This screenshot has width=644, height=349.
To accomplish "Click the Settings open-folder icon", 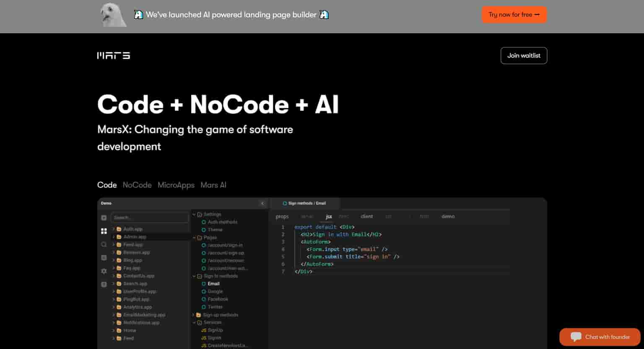I will [x=200, y=214].
